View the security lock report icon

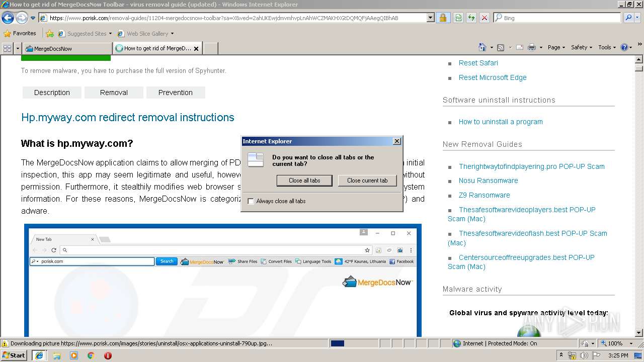[x=443, y=18]
